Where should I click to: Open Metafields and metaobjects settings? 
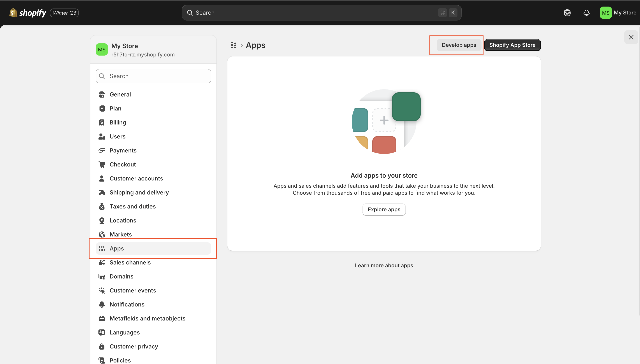point(147,318)
